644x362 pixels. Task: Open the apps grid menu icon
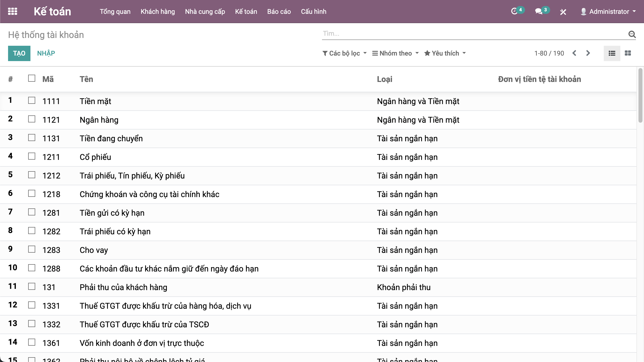point(13,11)
